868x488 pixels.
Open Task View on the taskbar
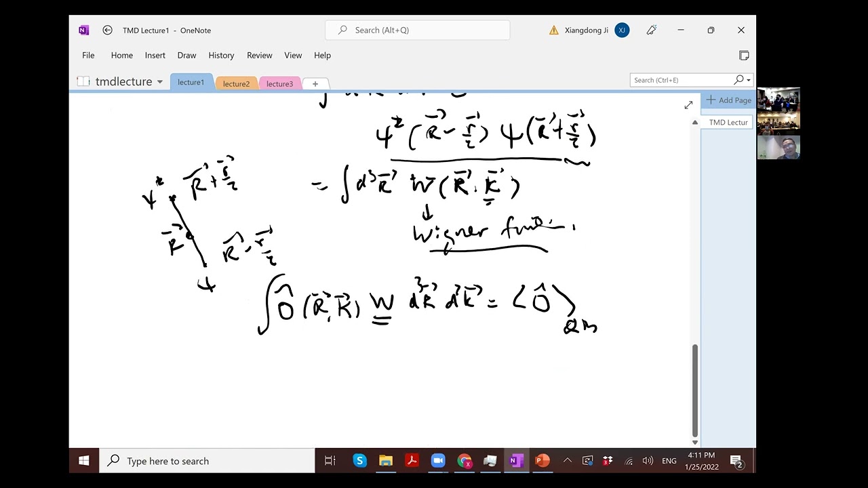pyautogui.click(x=330, y=461)
